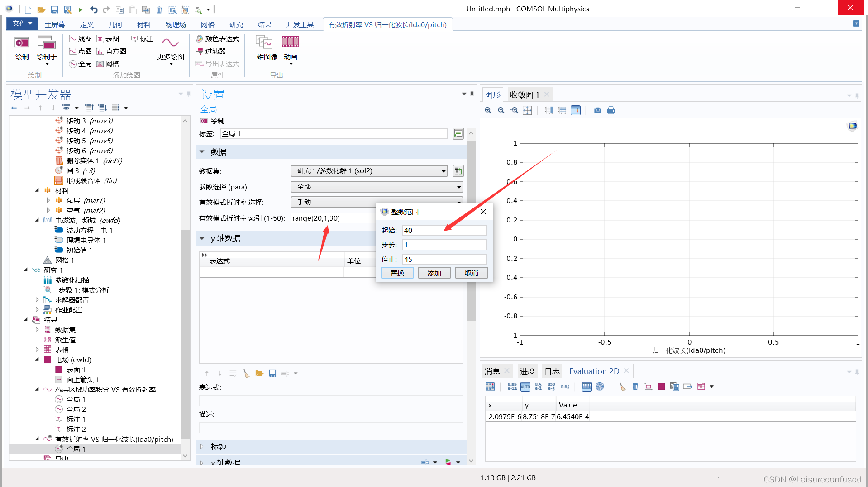Collapse the 电场 (ewfd) plot group node
Viewport: 868px width, 487px height.
point(37,359)
